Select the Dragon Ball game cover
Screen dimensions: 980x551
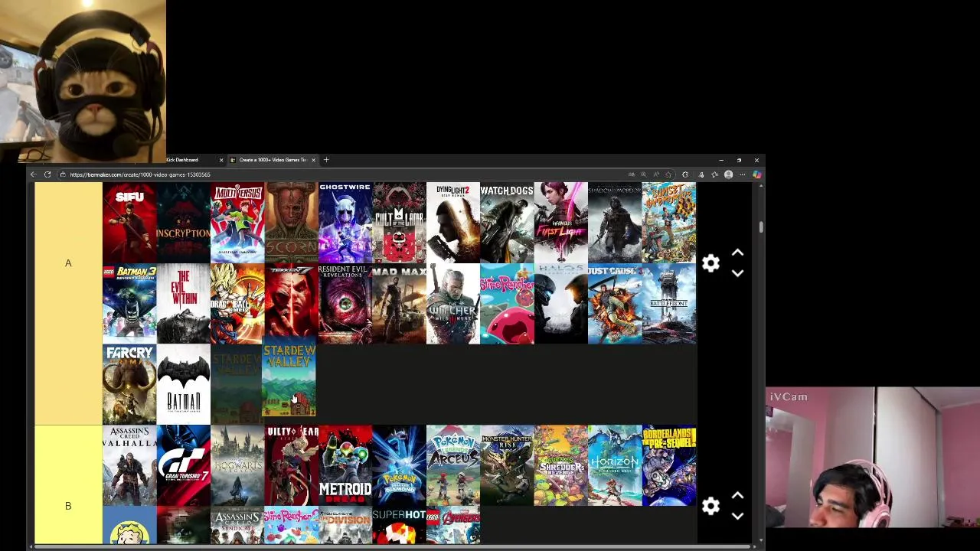[237, 304]
